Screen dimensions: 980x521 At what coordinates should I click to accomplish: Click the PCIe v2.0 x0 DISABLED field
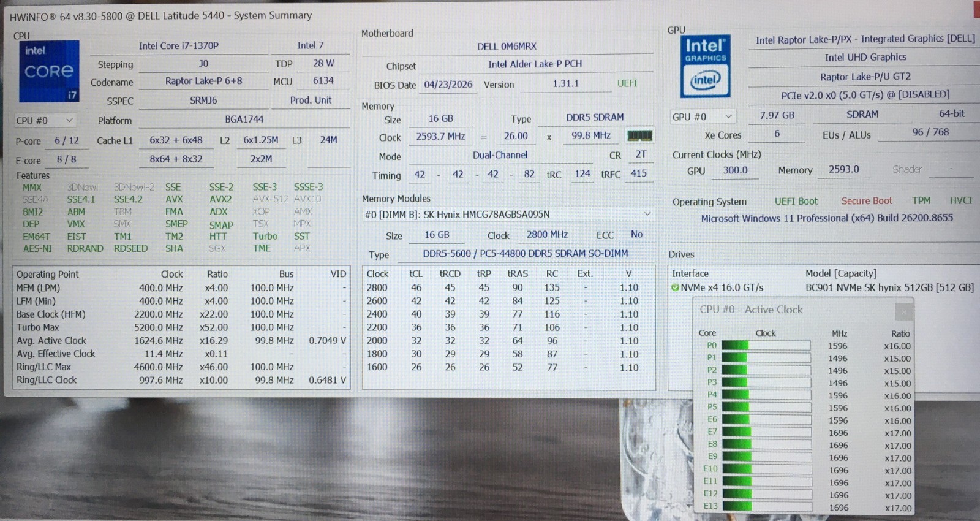(865, 95)
